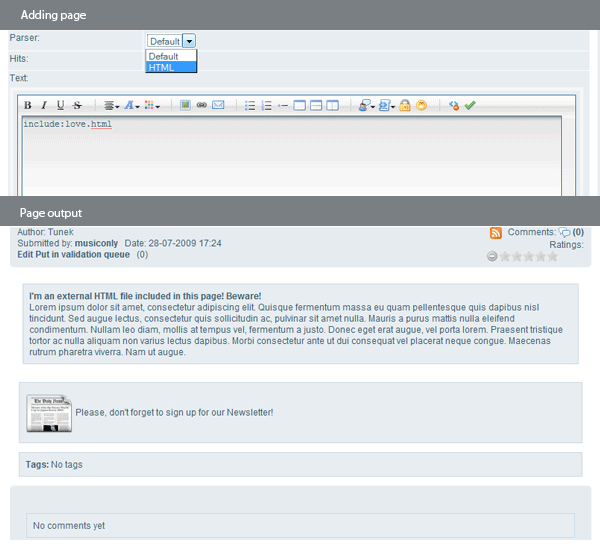Open musiconly submitter profile link
The width and height of the screenshot is (600, 550).
tap(98, 243)
